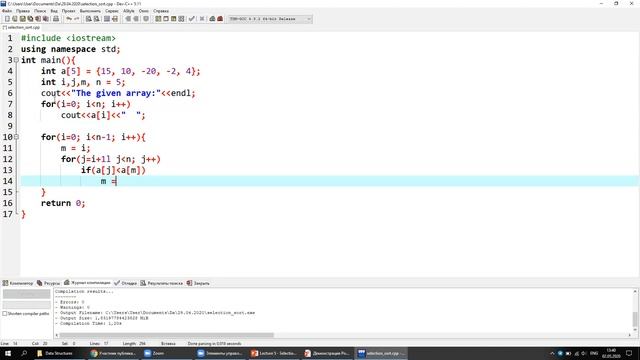This screenshot has height=360, width=640.
Task: Switch to the Отладка bottom tab
Action: point(126,283)
